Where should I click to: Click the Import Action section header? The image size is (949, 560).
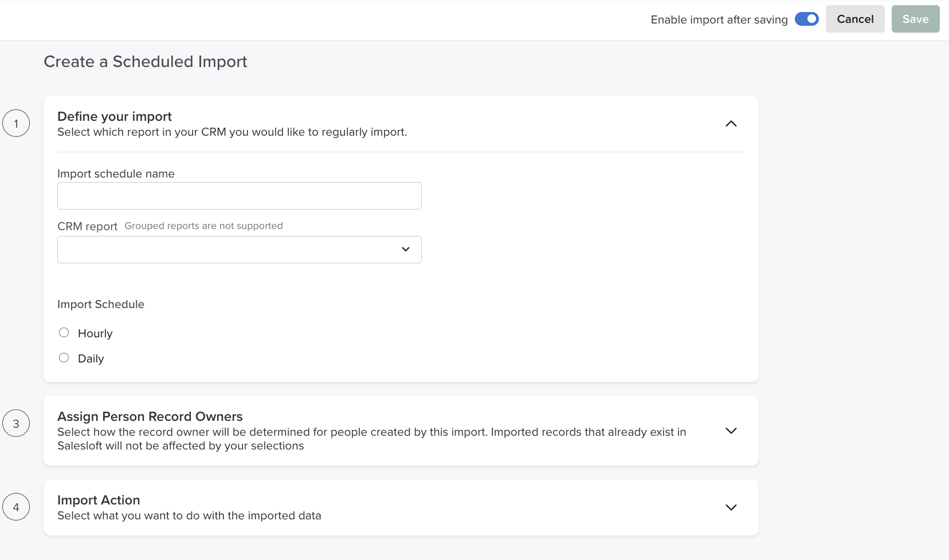98,500
